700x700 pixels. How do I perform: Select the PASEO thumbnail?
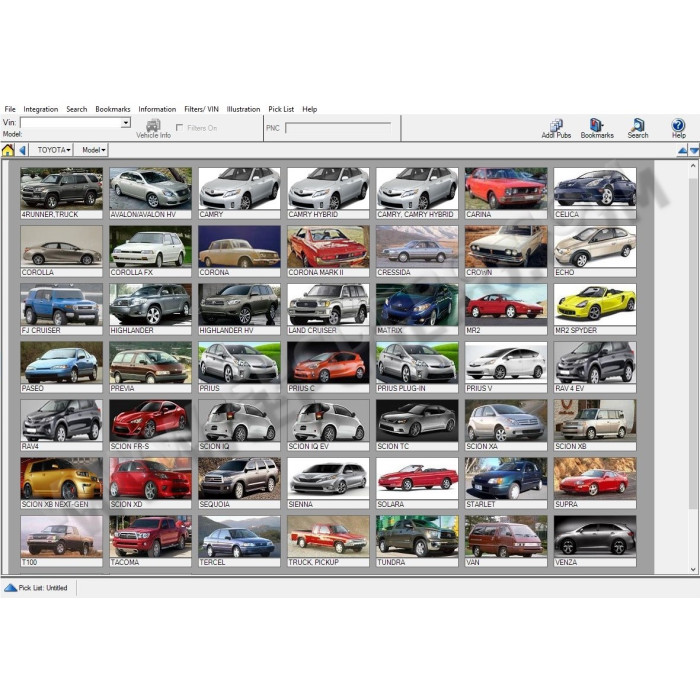coord(62,367)
